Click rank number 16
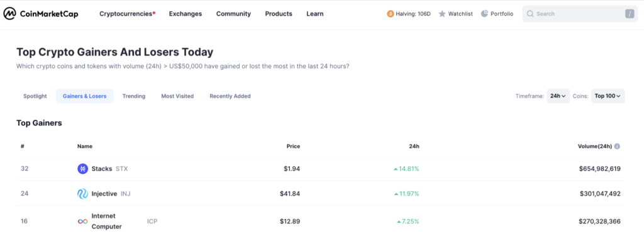The height and width of the screenshot is (236, 644). pos(25,221)
